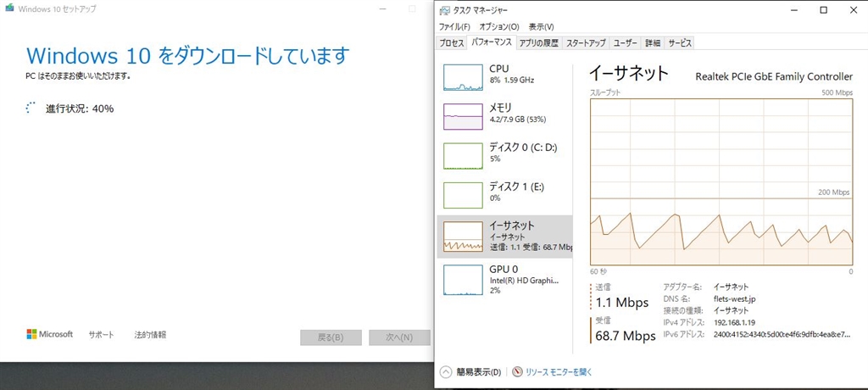Select the GPU 0 graph thumbnail

click(464, 280)
